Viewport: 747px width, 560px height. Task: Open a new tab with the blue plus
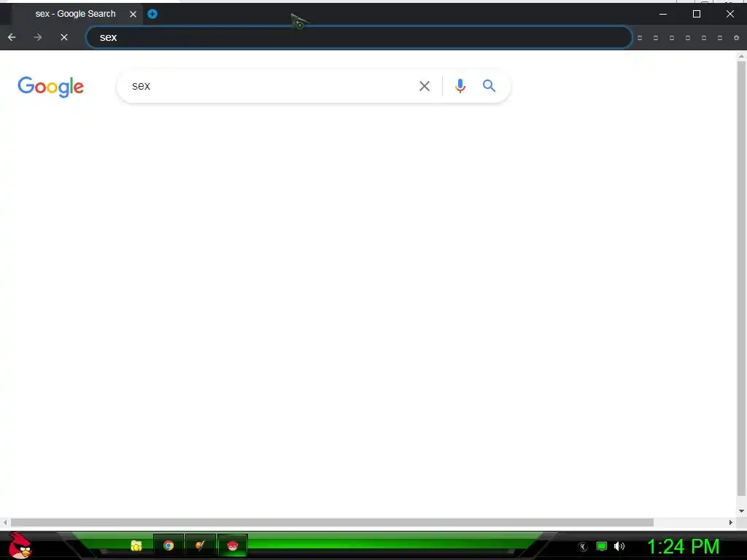[x=152, y=14]
